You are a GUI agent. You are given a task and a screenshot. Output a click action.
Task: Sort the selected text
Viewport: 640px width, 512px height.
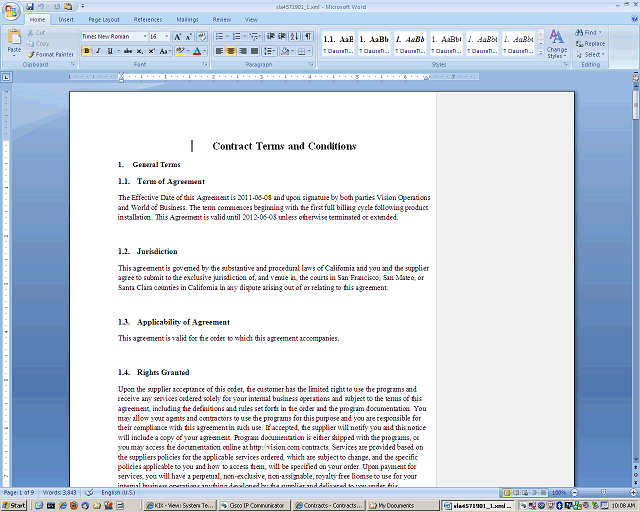click(294, 37)
